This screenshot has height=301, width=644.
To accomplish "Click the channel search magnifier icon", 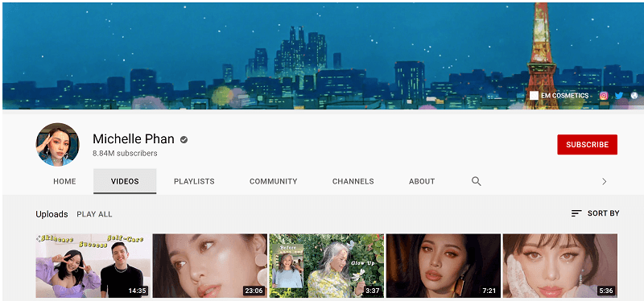I will (x=476, y=181).
